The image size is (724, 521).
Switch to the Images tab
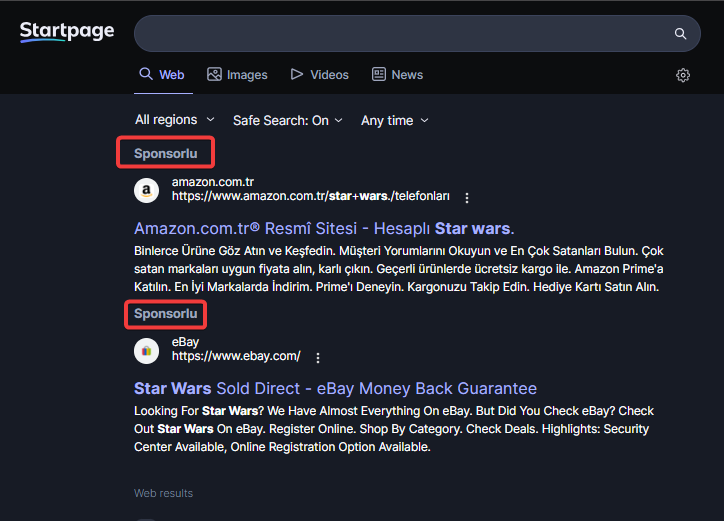(237, 74)
